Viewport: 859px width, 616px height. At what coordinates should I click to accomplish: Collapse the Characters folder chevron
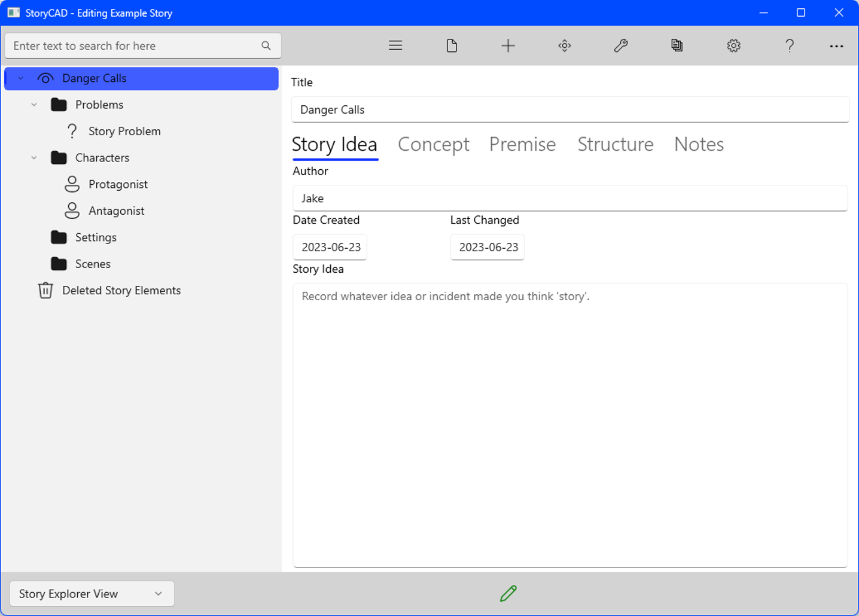(x=34, y=158)
